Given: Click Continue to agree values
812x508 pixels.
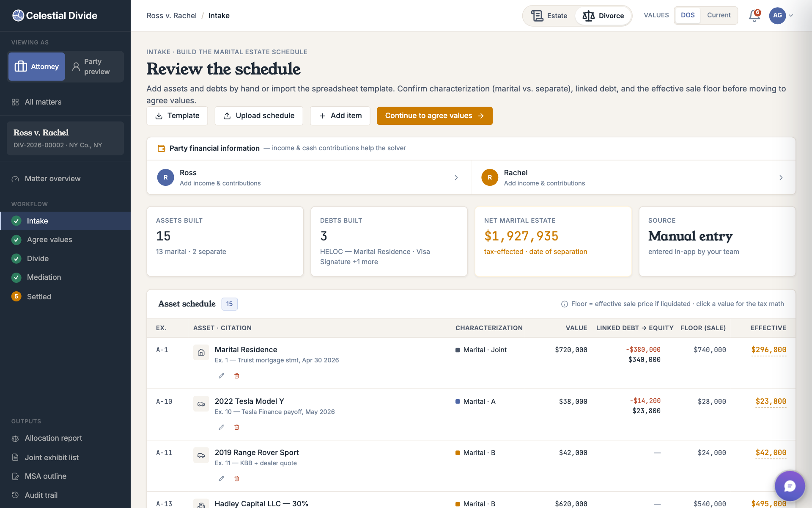Looking at the screenshot, I should coord(435,116).
